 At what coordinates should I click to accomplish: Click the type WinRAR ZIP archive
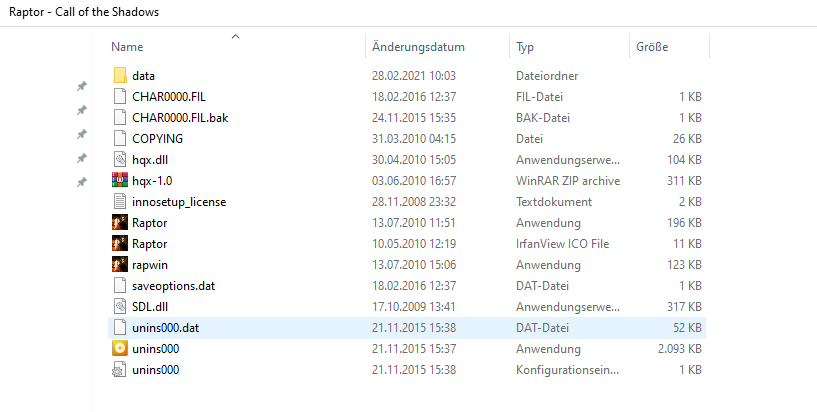568,181
